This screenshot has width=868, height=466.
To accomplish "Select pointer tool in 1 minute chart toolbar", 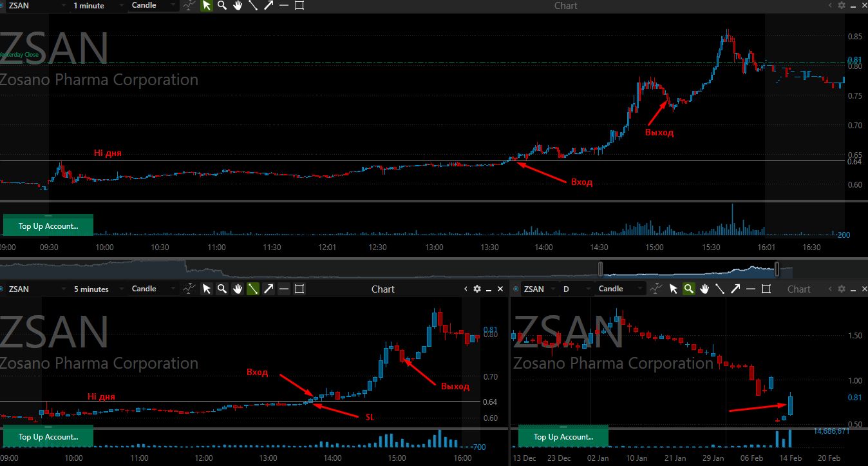I will pyautogui.click(x=207, y=5).
